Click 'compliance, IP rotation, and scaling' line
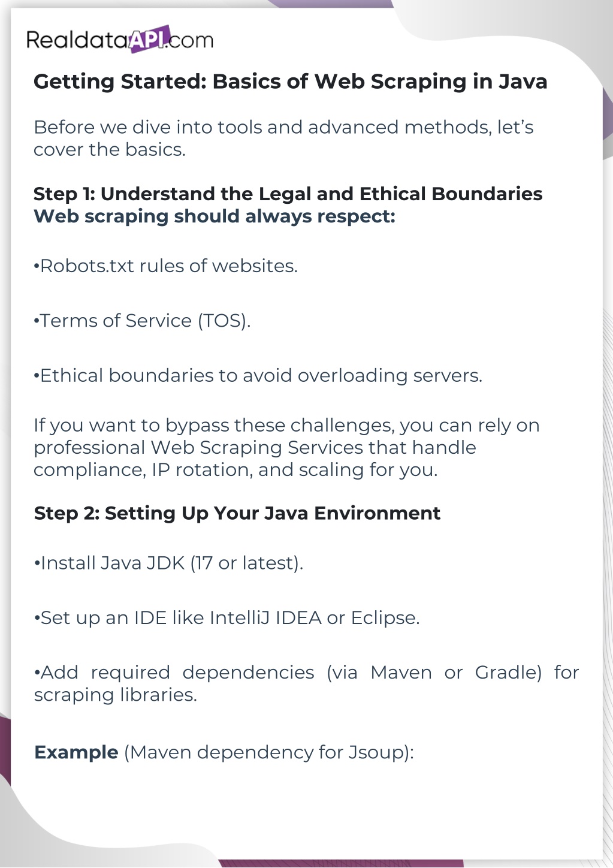This screenshot has height=868, width=613. pyautogui.click(x=235, y=470)
